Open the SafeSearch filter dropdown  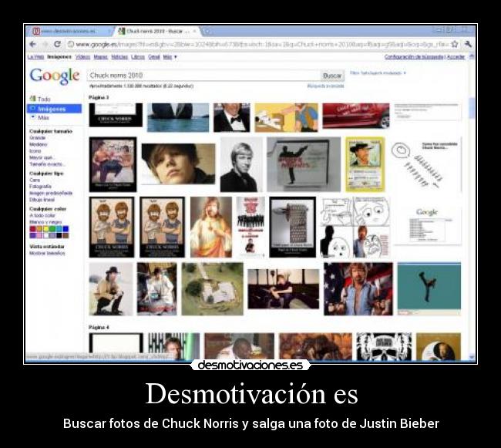pos(378,72)
